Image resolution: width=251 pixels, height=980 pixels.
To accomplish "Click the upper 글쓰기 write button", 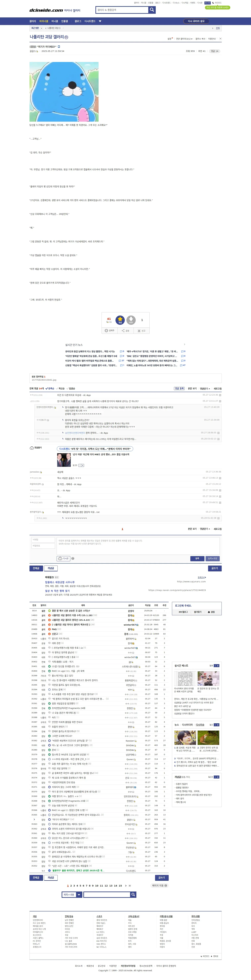I will [x=215, y=568].
